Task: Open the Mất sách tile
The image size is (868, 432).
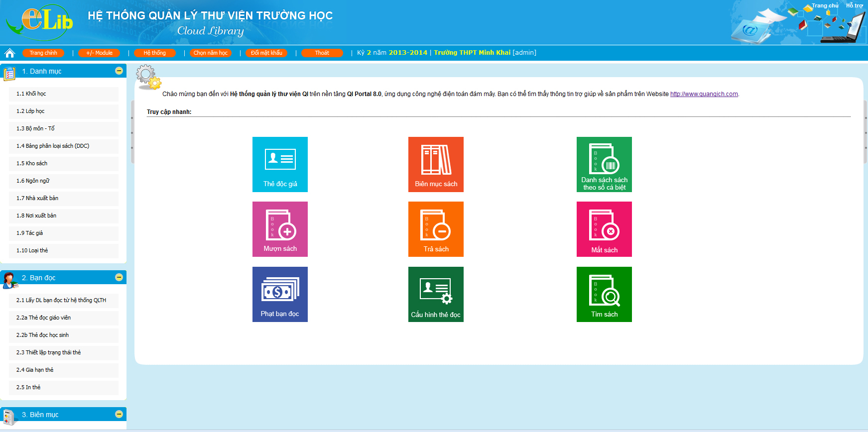Action: click(x=604, y=229)
